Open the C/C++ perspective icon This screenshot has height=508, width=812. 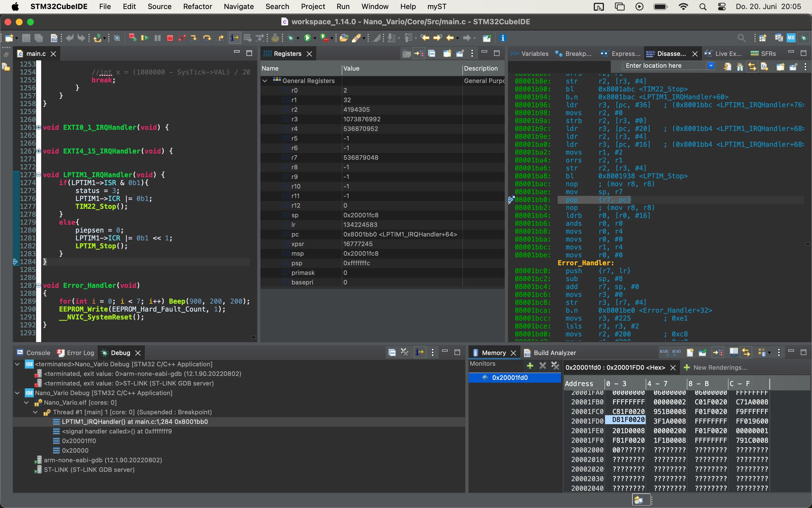coord(779,38)
